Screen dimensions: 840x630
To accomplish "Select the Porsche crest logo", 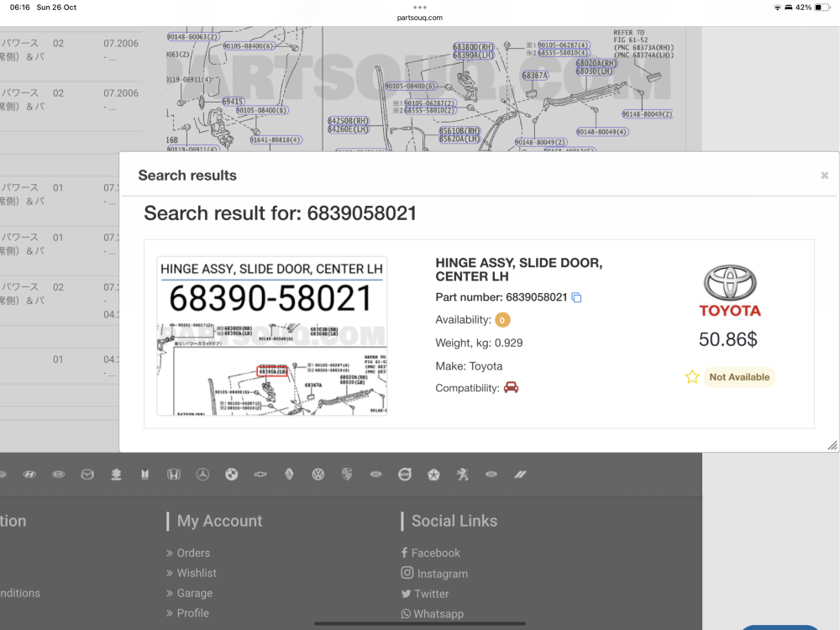I will [347, 474].
